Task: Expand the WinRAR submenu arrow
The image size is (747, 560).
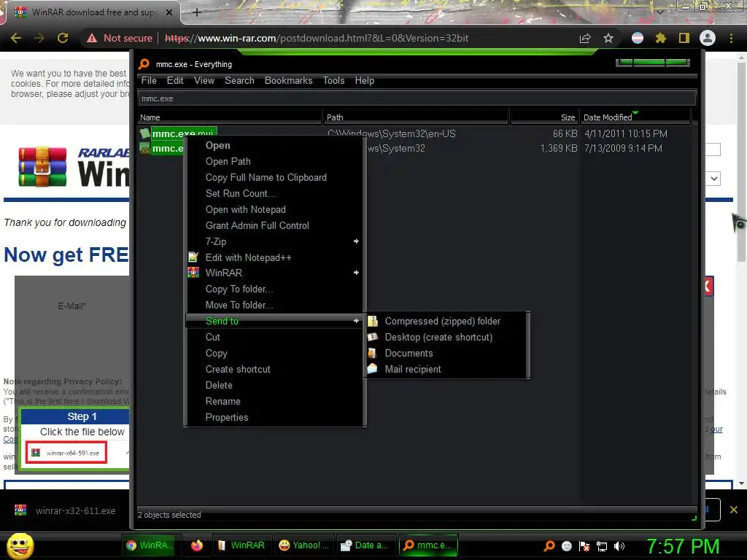Action: [x=356, y=273]
